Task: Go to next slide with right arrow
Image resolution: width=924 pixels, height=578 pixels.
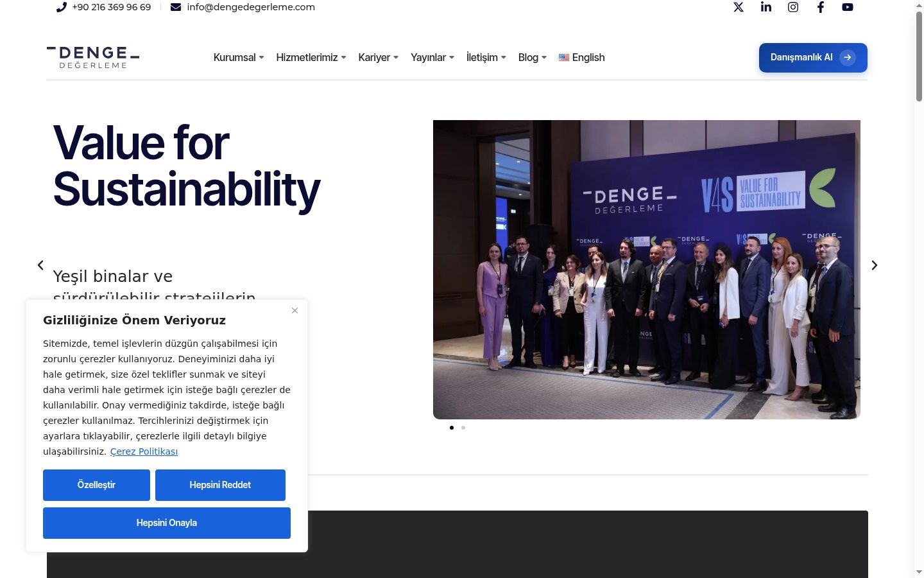Action: [x=874, y=265]
